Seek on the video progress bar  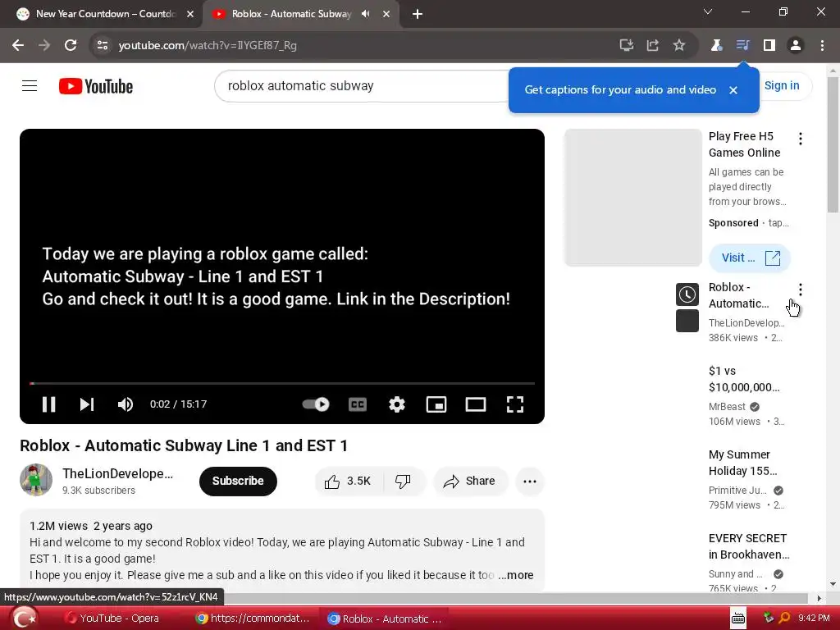pos(282,384)
